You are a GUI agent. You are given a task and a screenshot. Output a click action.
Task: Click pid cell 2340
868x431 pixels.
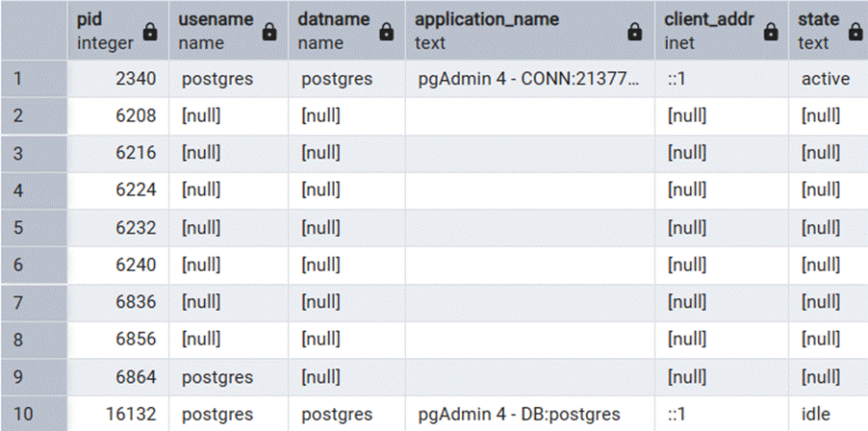118,79
